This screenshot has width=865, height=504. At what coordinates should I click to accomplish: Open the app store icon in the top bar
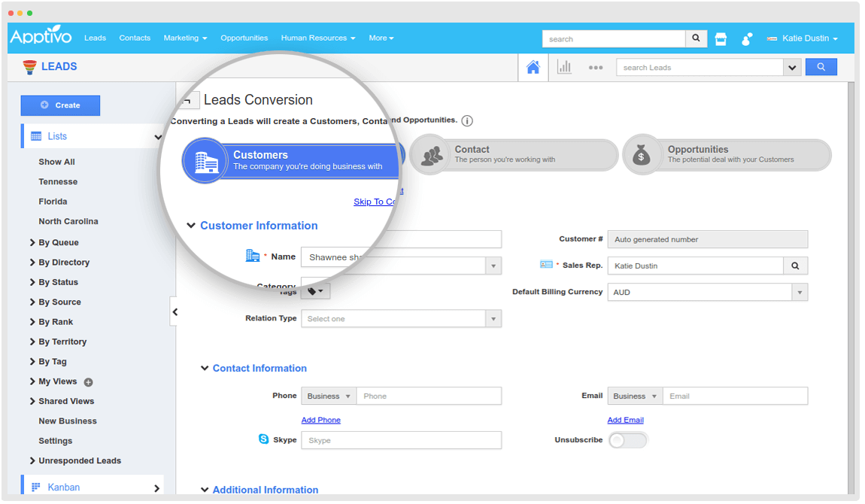[x=721, y=38]
